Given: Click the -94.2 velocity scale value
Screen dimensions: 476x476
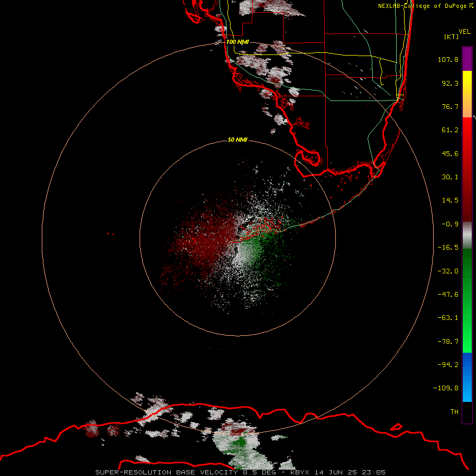Looking at the screenshot, I should [448, 365].
